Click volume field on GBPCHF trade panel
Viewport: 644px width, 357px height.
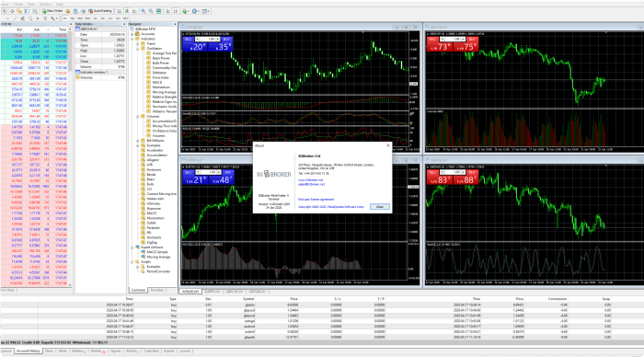click(x=453, y=40)
